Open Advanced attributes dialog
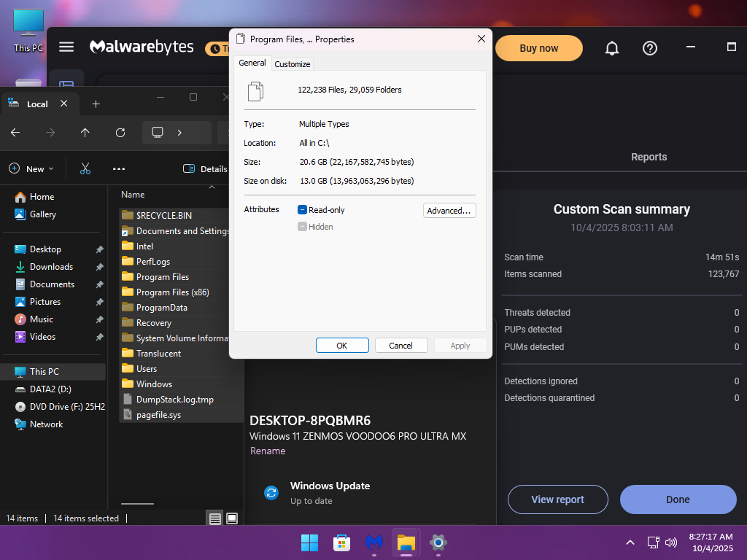 (449, 211)
